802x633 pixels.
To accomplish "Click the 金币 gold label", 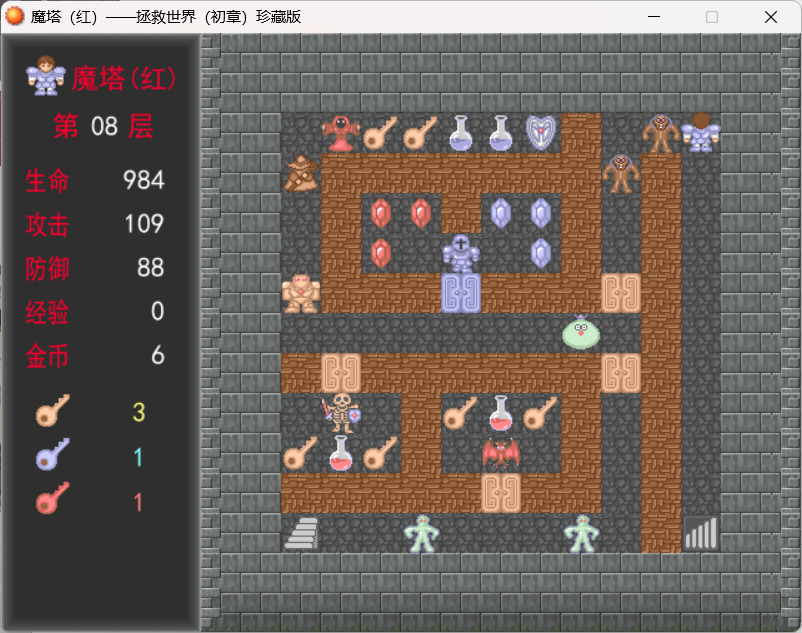I will [x=47, y=356].
